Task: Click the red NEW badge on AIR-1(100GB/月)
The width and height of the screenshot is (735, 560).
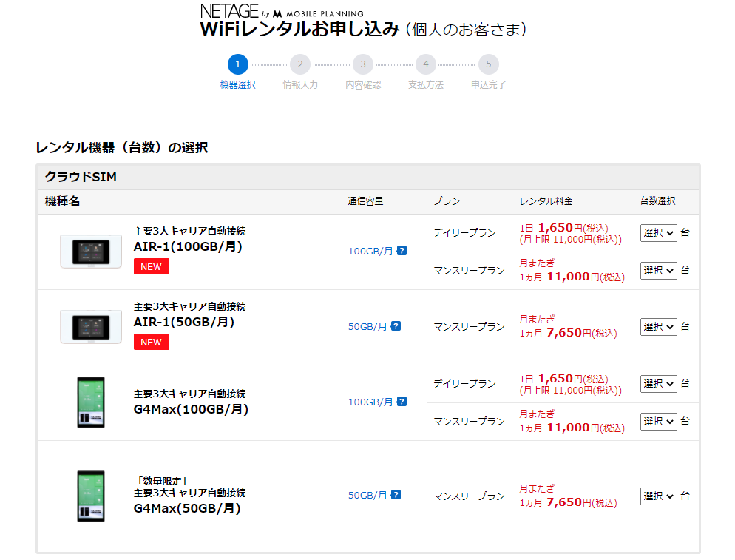Action: [151, 266]
